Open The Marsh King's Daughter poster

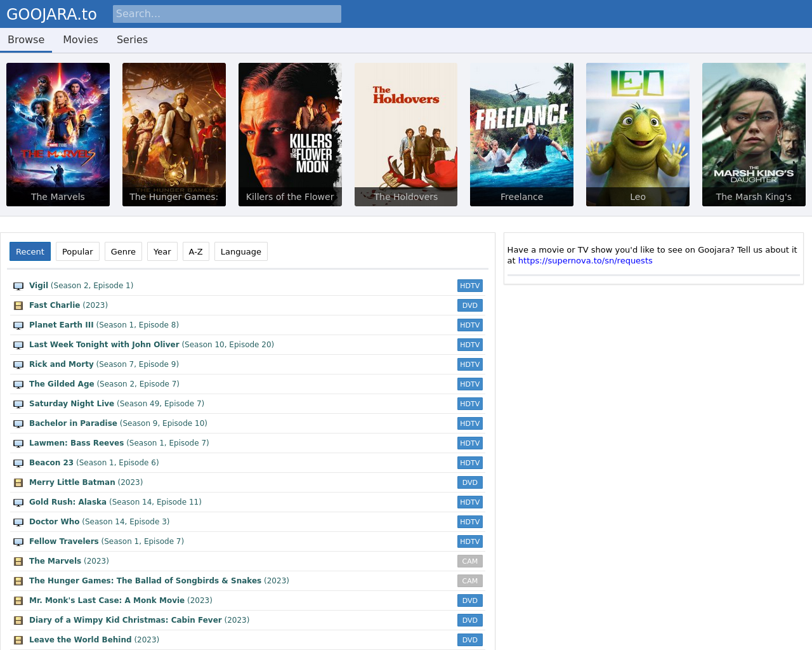(754, 135)
